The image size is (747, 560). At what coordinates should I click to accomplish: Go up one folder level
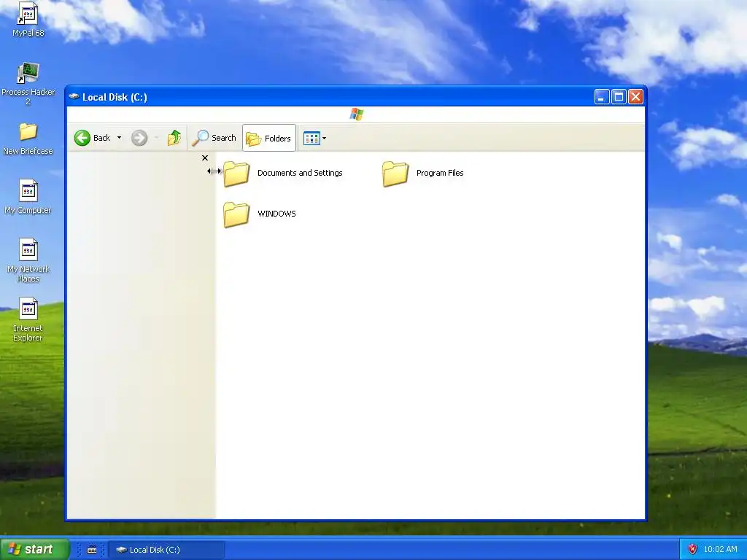click(174, 138)
